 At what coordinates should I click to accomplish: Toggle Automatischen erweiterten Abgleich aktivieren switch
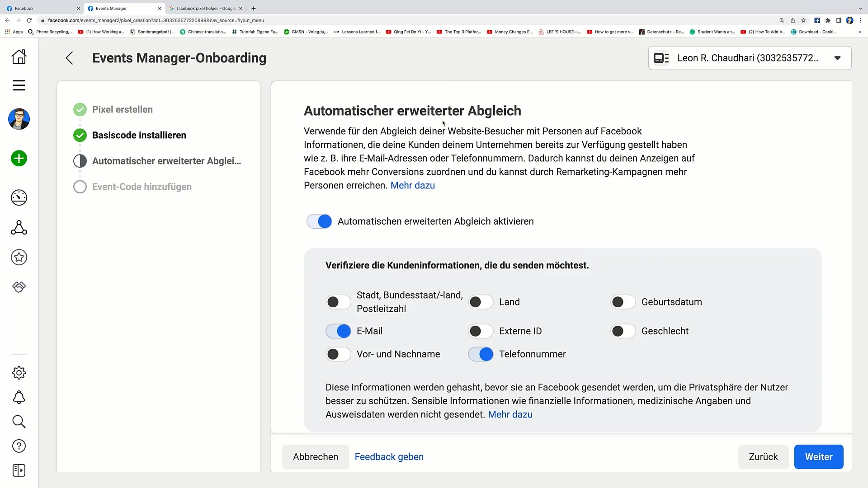pos(319,221)
